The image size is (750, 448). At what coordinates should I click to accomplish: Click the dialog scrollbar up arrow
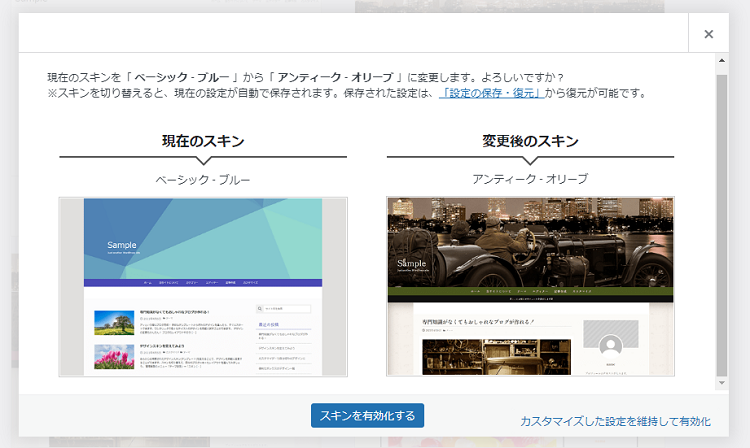tap(722, 60)
